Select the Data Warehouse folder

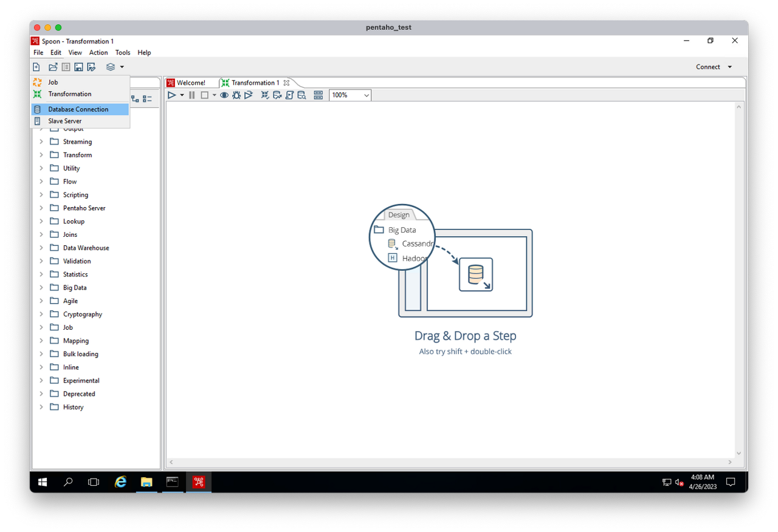(x=86, y=248)
